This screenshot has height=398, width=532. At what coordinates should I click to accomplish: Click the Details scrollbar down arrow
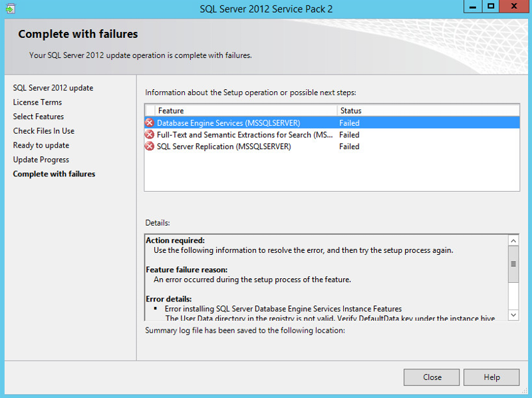click(x=513, y=315)
